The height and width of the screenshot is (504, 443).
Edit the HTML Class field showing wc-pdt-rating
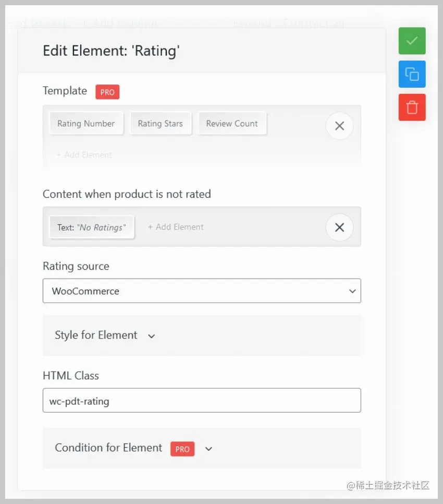click(x=202, y=401)
